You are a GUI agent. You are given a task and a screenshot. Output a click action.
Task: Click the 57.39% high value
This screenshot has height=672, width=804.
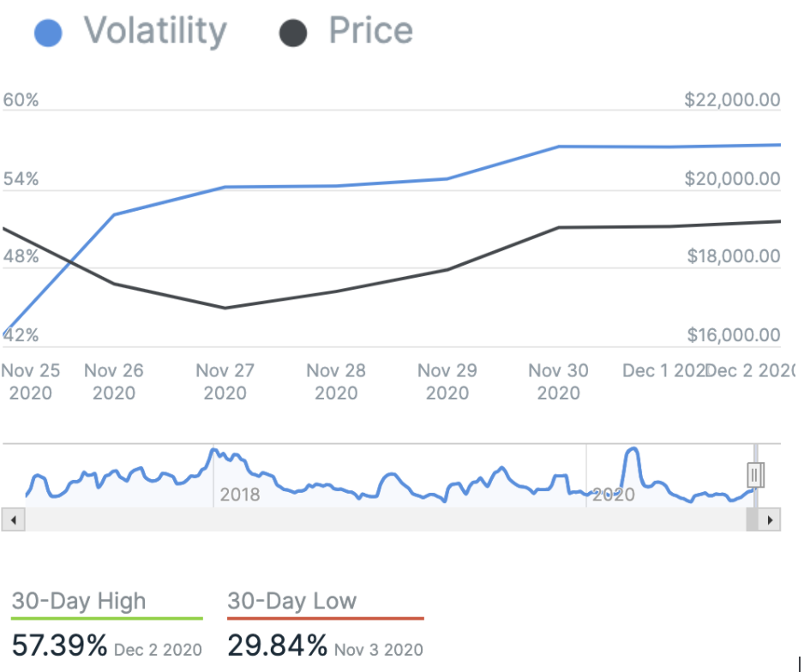coord(60,645)
